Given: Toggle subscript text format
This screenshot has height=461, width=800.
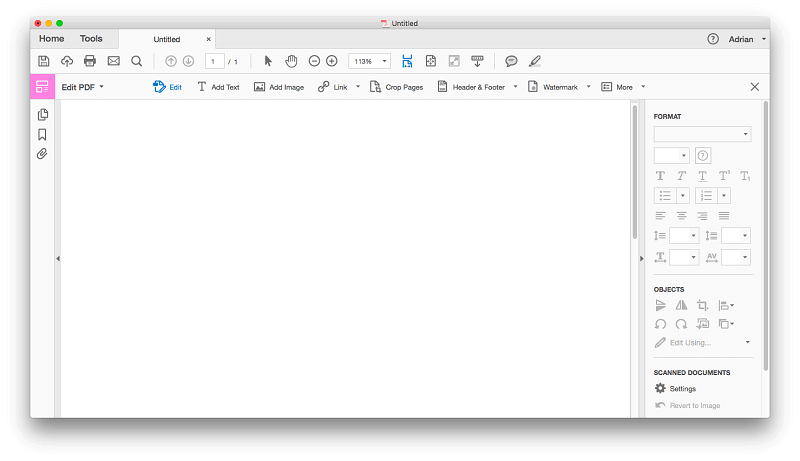Looking at the screenshot, I should [745, 176].
